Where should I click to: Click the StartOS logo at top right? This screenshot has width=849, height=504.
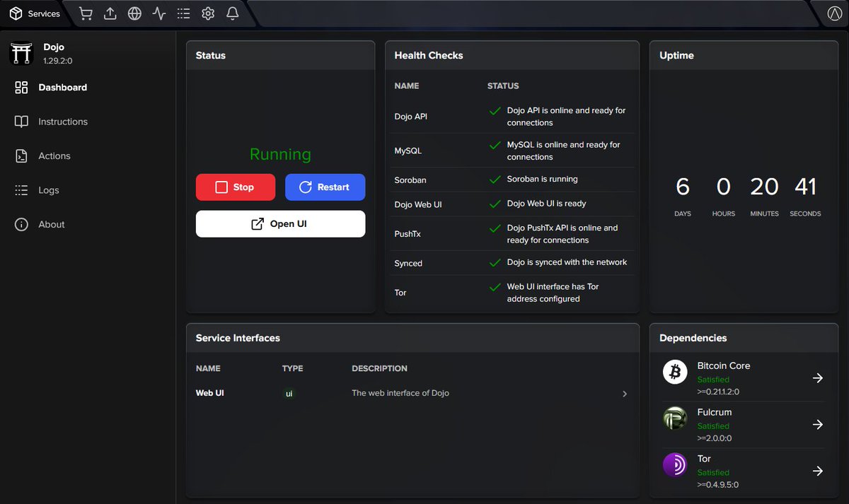[833, 13]
